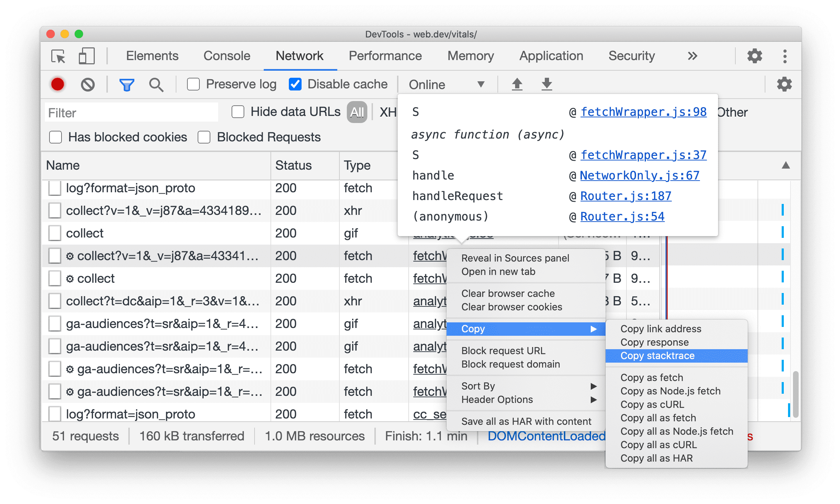
Task: Disable the Disable cache checkbox
Action: [x=293, y=84]
